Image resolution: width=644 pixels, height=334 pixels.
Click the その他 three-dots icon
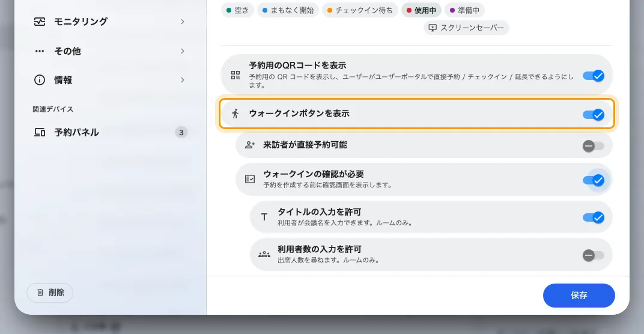[x=40, y=51]
